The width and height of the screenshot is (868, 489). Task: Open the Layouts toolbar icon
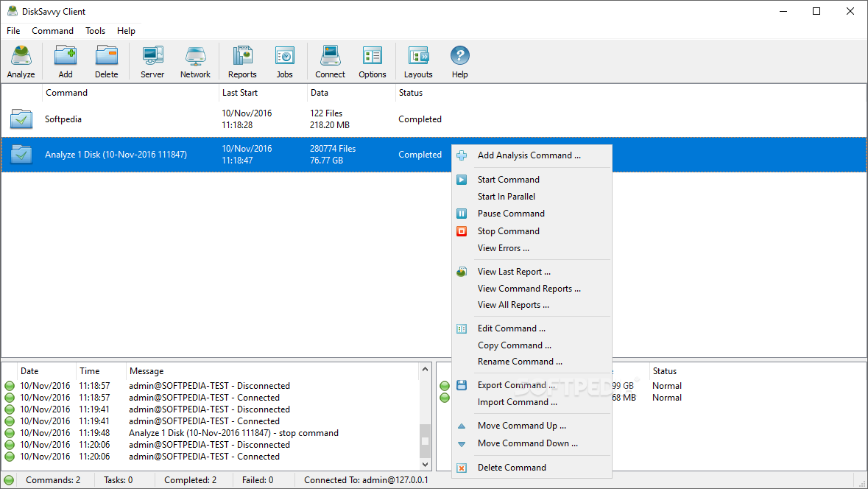[418, 56]
